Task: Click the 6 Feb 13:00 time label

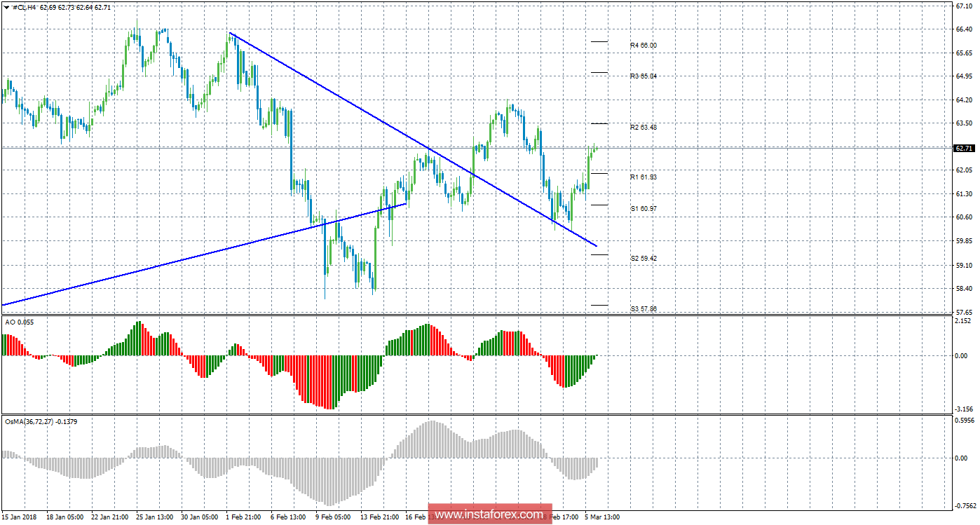Action: (x=289, y=517)
